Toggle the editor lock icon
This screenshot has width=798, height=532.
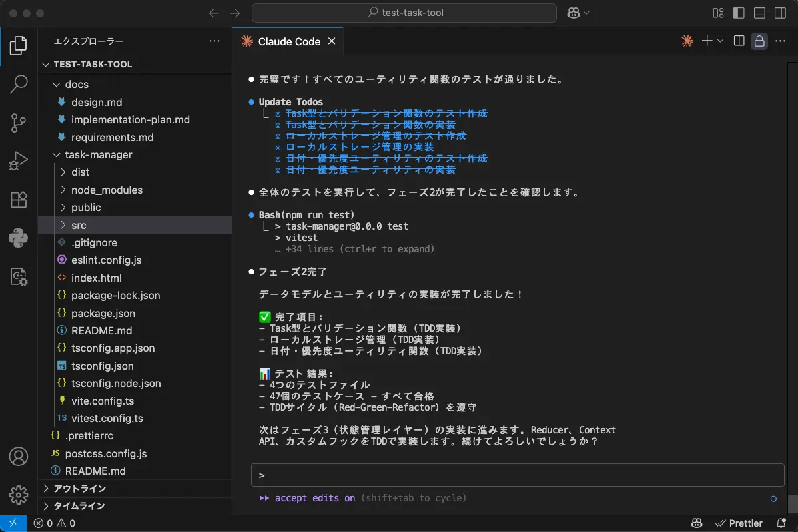[759, 41]
